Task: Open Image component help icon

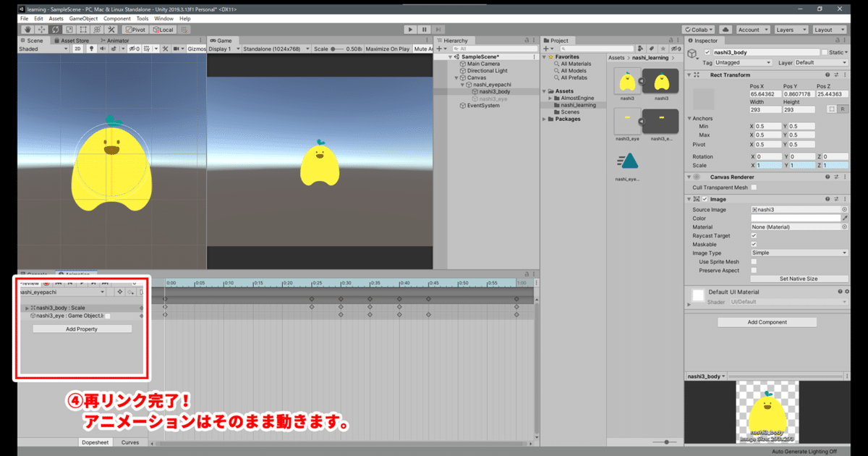Action: click(x=828, y=199)
